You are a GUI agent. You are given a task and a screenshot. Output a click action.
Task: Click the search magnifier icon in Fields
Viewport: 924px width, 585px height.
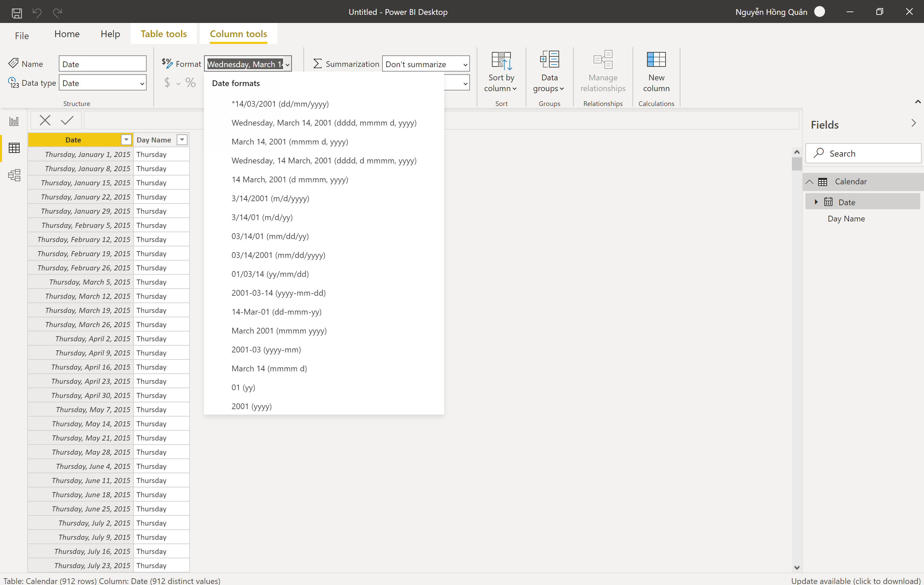pyautogui.click(x=819, y=153)
